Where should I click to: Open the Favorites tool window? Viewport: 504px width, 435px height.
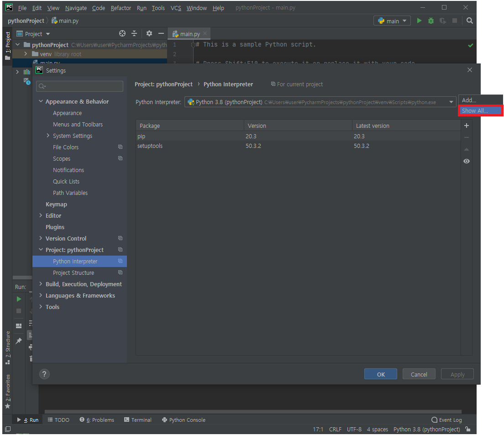click(8, 391)
